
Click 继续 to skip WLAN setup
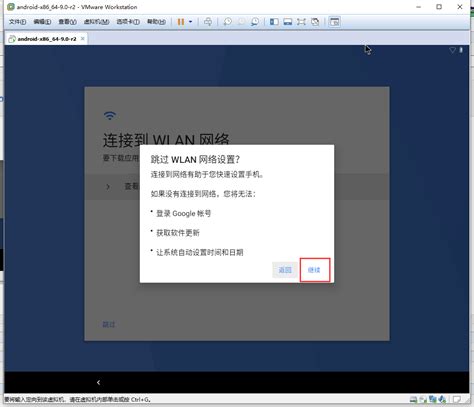coord(314,270)
